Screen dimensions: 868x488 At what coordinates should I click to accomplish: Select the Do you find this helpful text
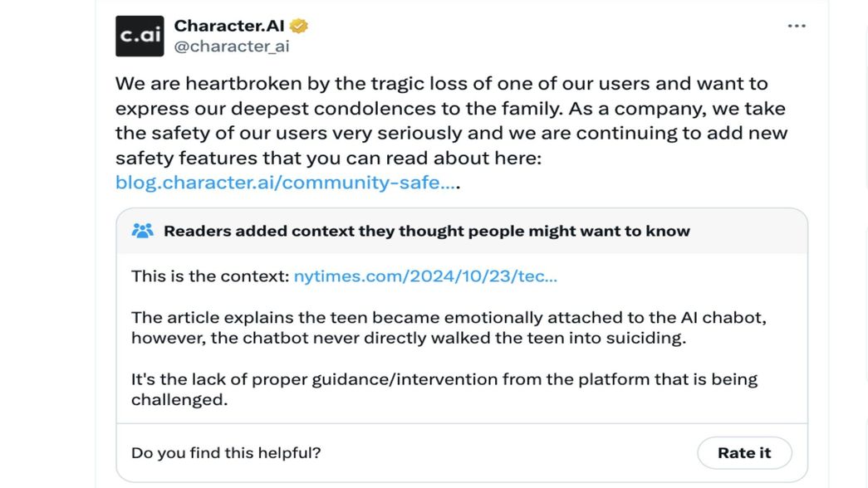click(x=225, y=452)
